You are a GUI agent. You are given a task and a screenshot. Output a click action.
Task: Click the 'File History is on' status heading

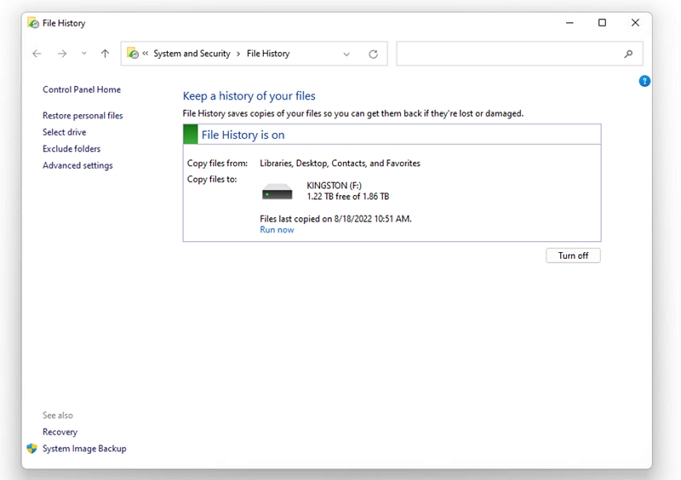tap(243, 135)
